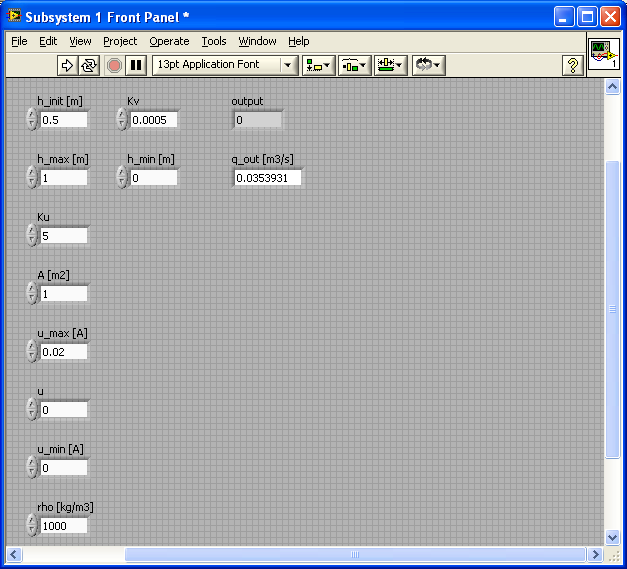Click the output indicator field
The width and height of the screenshot is (627, 569).
[258, 120]
